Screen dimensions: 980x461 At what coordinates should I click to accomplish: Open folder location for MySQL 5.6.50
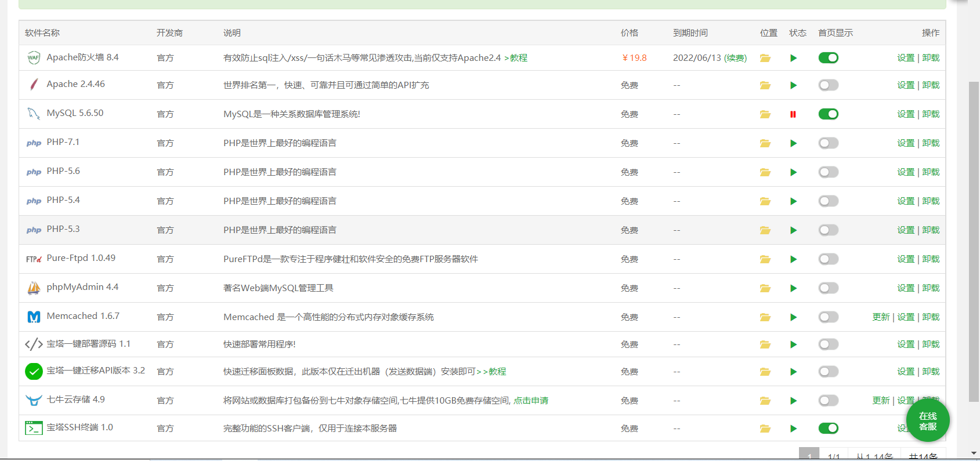click(765, 114)
